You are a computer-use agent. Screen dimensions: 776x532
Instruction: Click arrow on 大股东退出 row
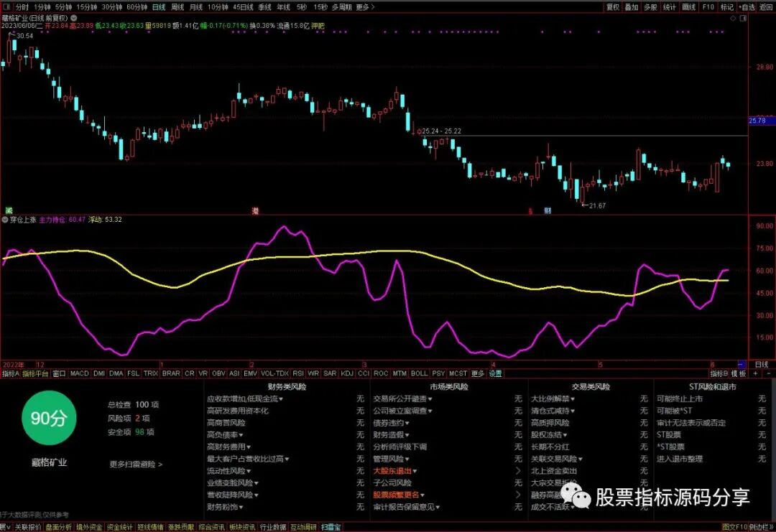tap(518, 471)
